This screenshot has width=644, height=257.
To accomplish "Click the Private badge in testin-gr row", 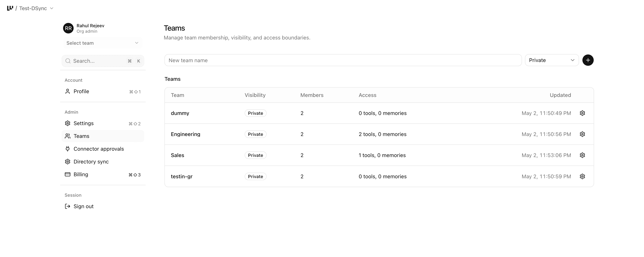I will (256, 176).
